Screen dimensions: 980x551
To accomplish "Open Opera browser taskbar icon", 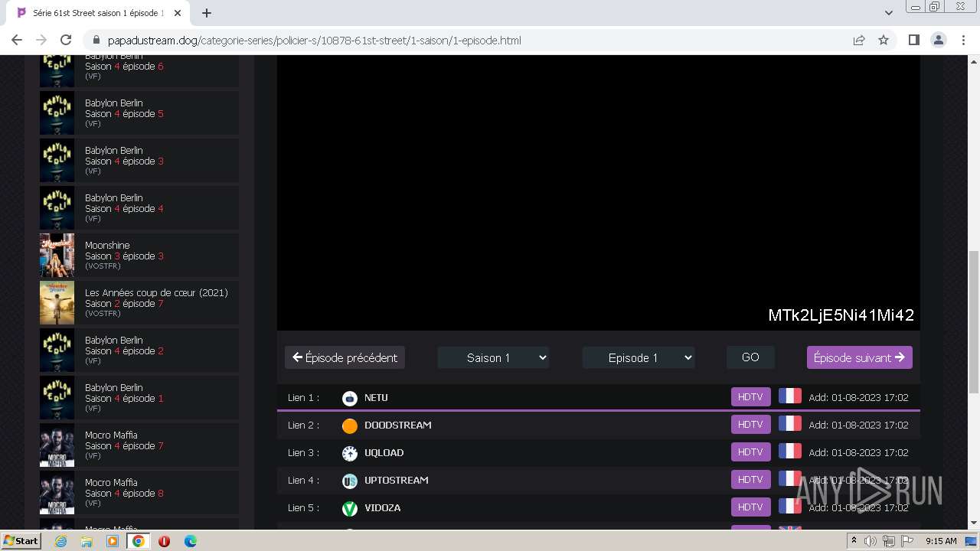I will coord(164,541).
